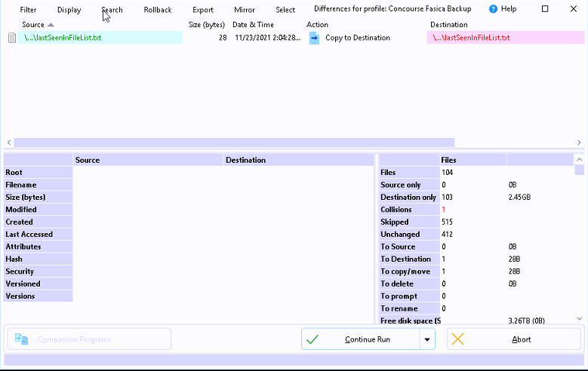
Task: Sort by the Source column header
Action: coord(33,25)
